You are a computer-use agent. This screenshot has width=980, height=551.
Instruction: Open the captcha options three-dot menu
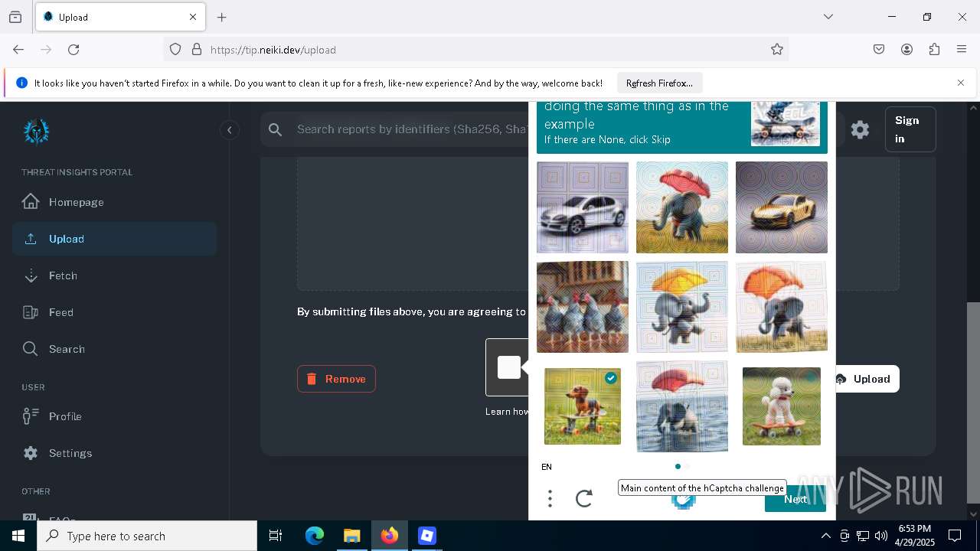click(x=550, y=499)
